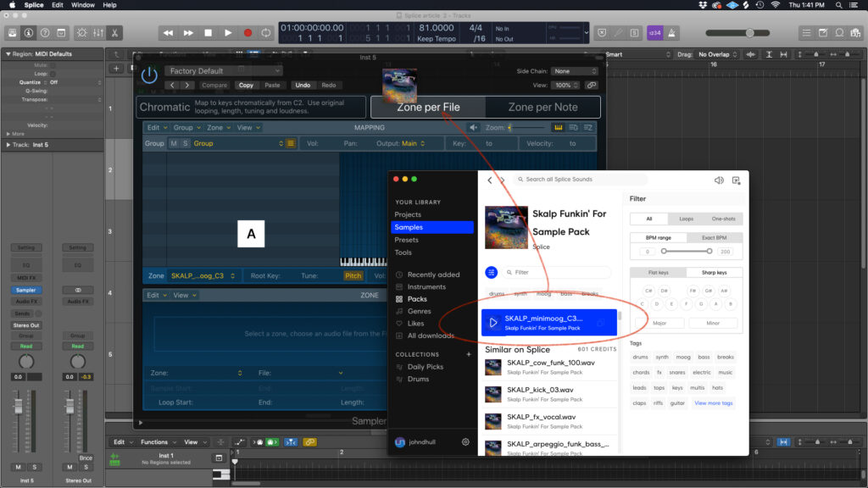868x488 pixels.
Task: Click the Compare button in Sampler header
Action: pos(214,86)
